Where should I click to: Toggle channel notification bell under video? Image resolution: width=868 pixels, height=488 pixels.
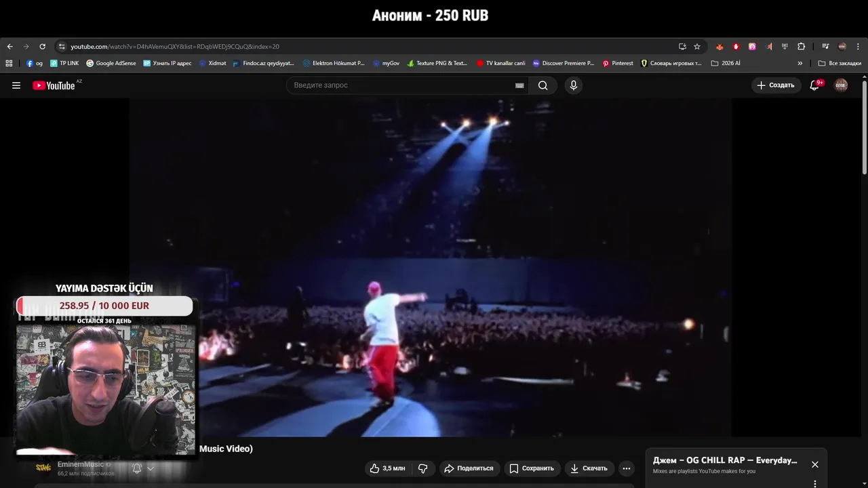(x=137, y=468)
